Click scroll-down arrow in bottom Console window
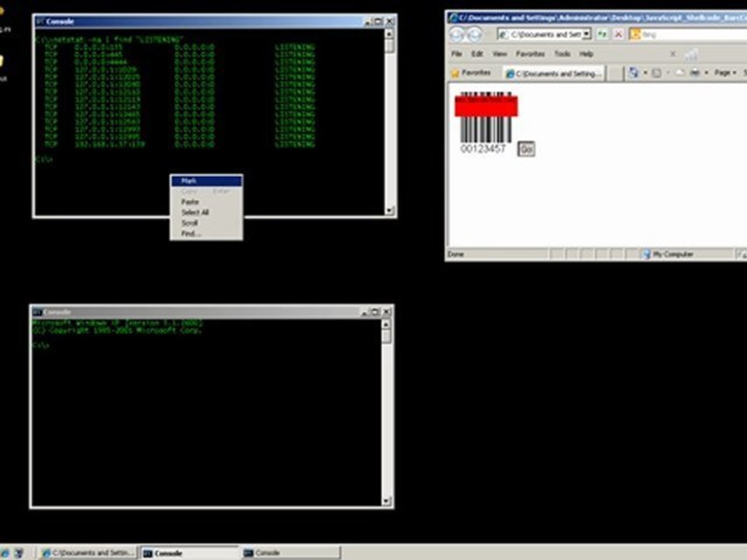Screen dimensions: 747x560 [387, 501]
